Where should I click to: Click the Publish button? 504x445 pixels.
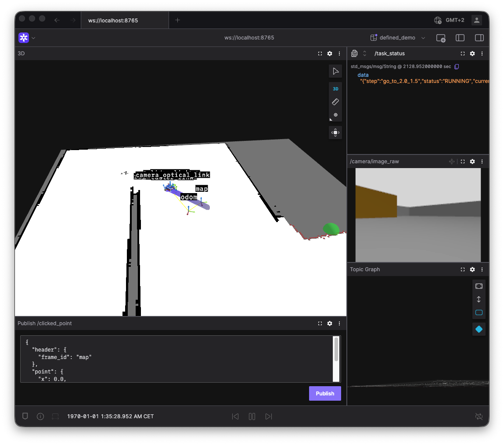(325, 394)
